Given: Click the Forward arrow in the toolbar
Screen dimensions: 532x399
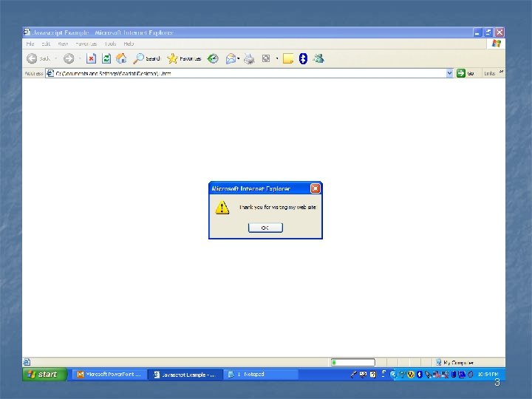Looking at the screenshot, I should (x=69, y=58).
